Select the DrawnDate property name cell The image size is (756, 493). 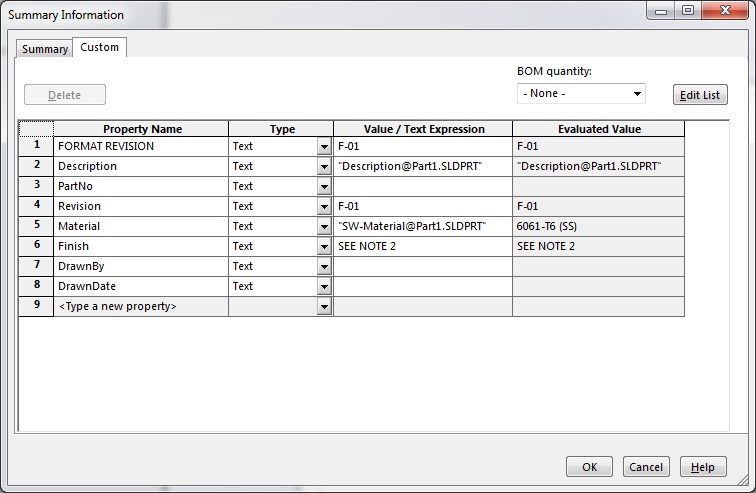pos(141,286)
